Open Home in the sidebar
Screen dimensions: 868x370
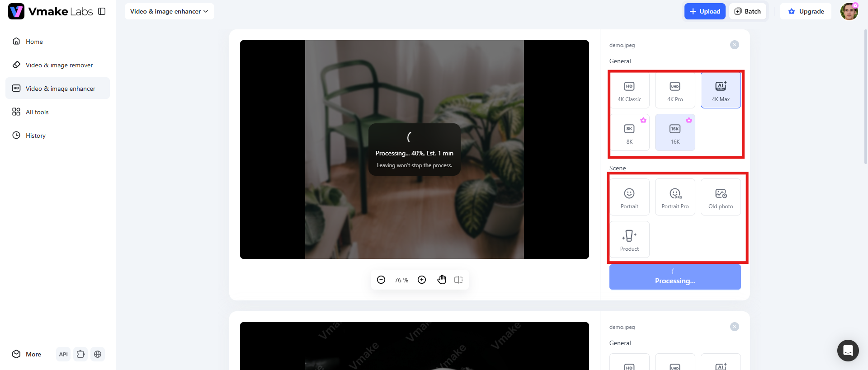click(57, 41)
